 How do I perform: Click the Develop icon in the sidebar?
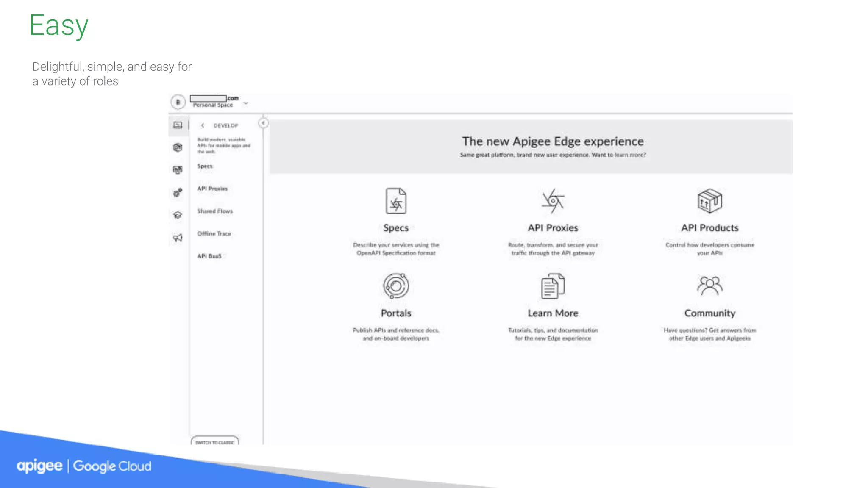point(178,125)
